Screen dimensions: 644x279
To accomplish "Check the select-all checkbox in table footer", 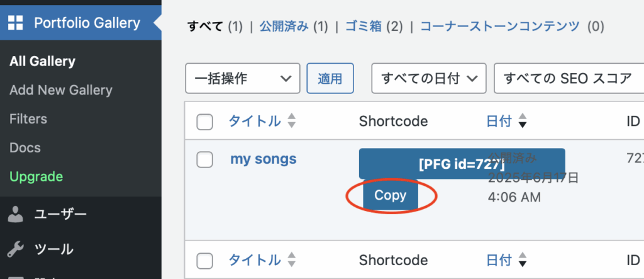I will pyautogui.click(x=204, y=261).
